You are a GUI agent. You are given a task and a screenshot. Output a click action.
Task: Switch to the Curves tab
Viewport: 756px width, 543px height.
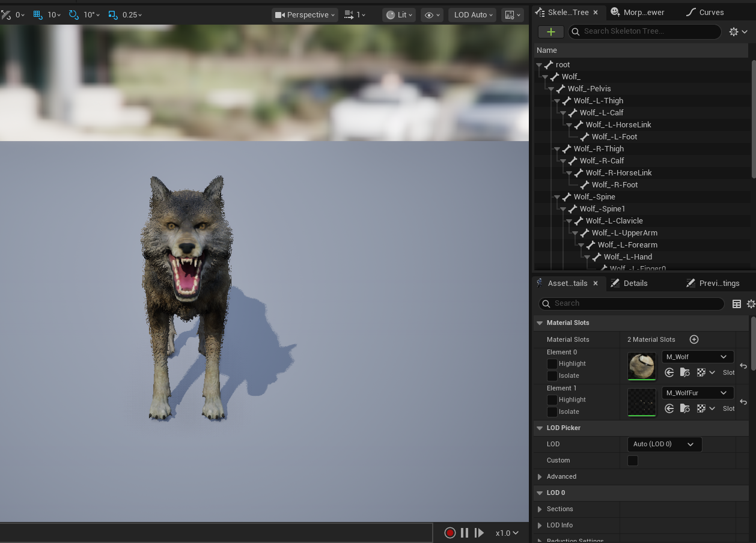click(705, 13)
